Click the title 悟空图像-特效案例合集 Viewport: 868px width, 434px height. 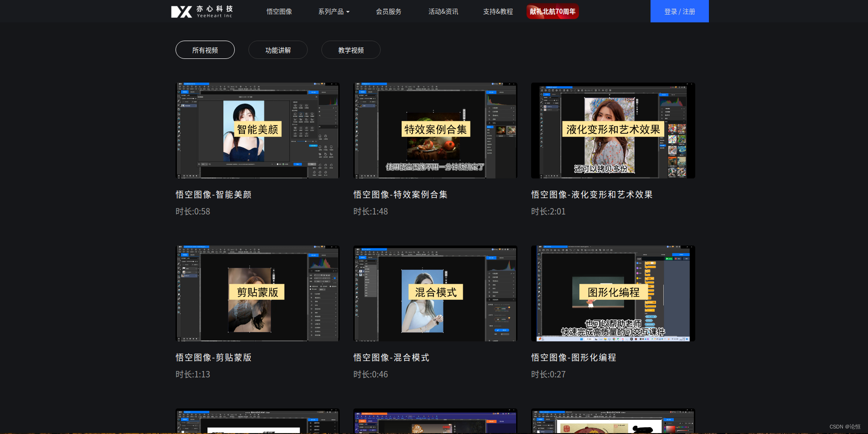coord(400,194)
